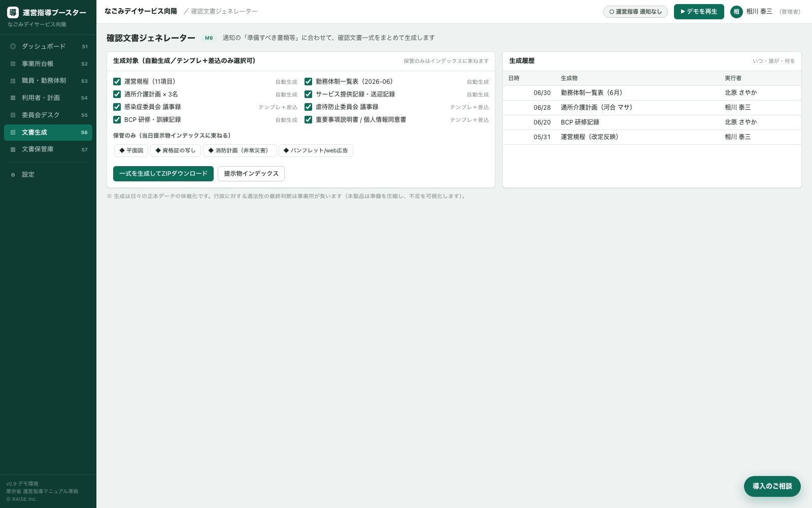812x508 pixels.
Task: Click the 文書保管庫 sidebar icon
Action: [13, 149]
